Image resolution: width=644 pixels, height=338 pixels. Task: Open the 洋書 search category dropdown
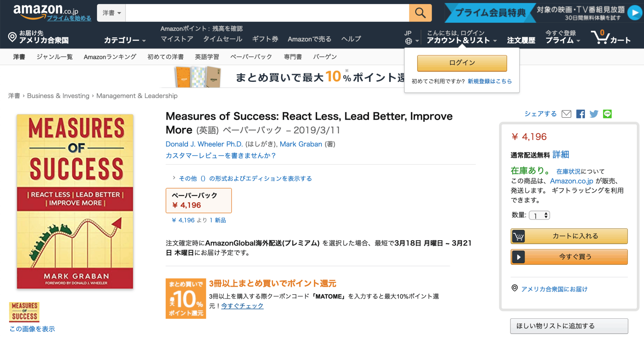pyautogui.click(x=111, y=13)
